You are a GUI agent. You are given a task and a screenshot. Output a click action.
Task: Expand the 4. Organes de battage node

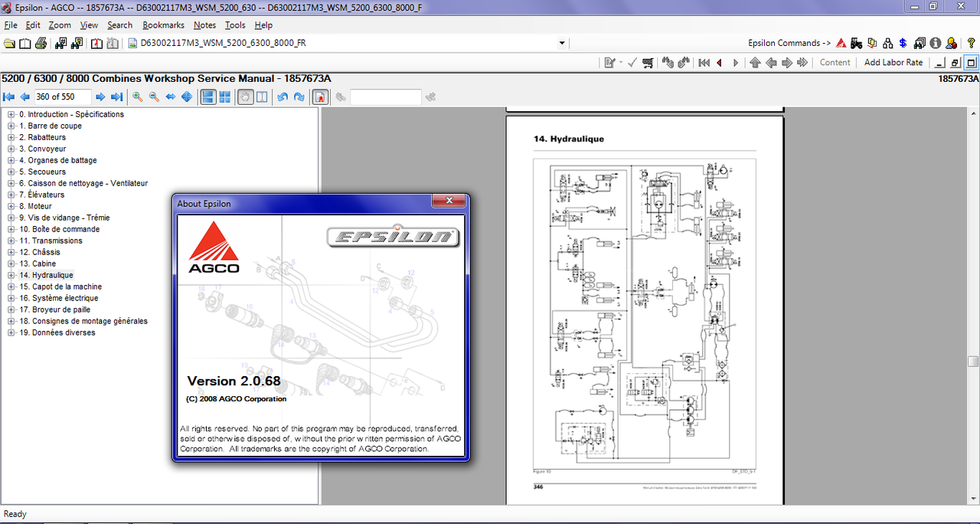[x=11, y=160]
